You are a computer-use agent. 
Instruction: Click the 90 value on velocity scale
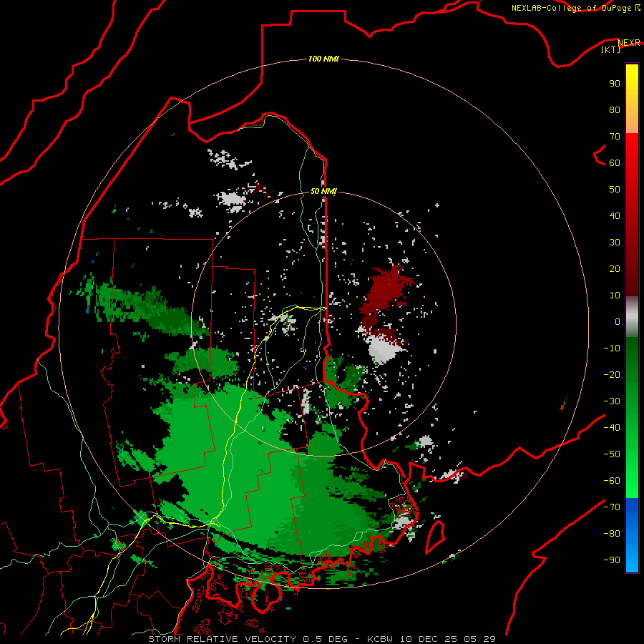tap(615, 84)
